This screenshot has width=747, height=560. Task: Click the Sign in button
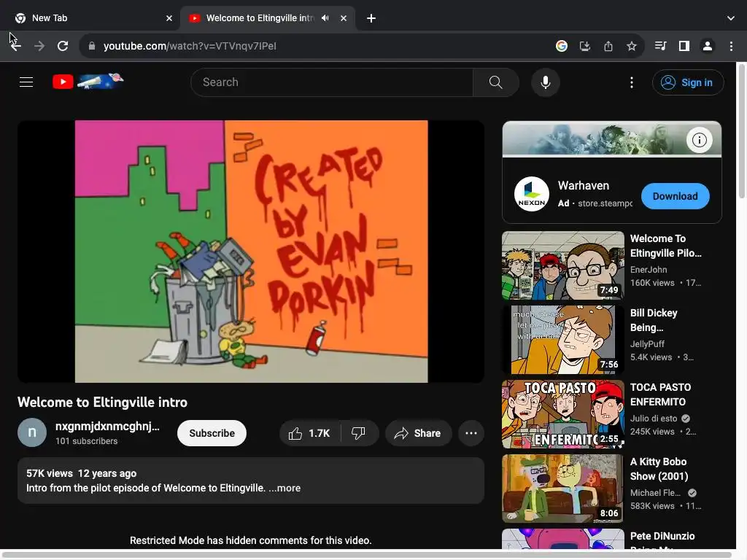coord(688,82)
